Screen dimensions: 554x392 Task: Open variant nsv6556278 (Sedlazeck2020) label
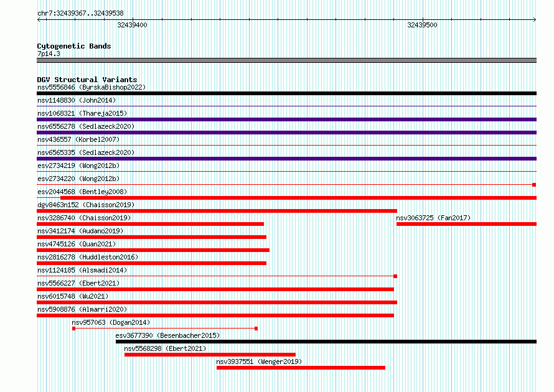(86, 126)
